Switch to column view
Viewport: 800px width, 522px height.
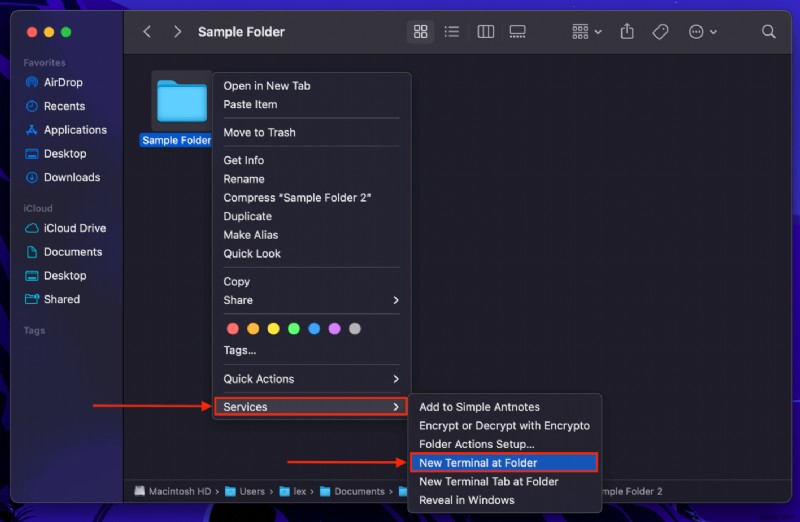(485, 32)
